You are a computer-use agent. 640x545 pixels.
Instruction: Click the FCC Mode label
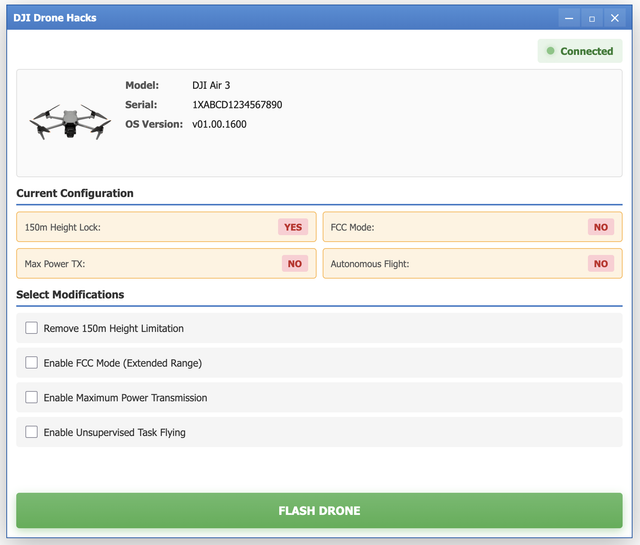(x=352, y=227)
